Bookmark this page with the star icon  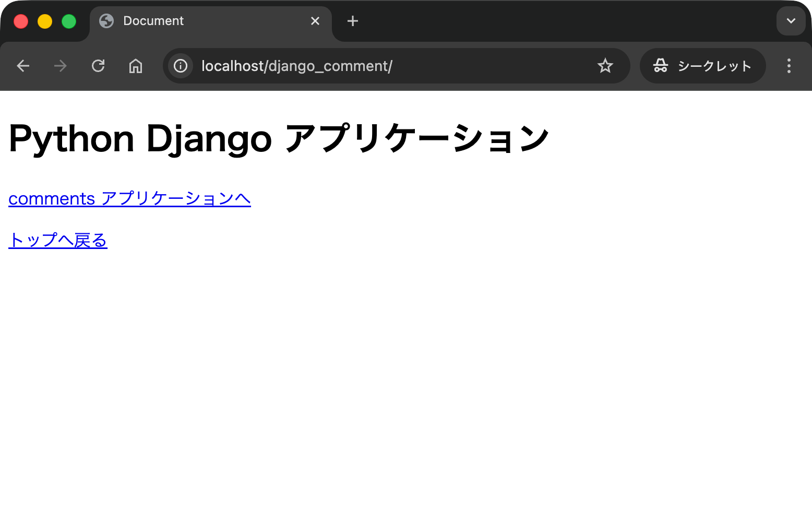coord(605,66)
